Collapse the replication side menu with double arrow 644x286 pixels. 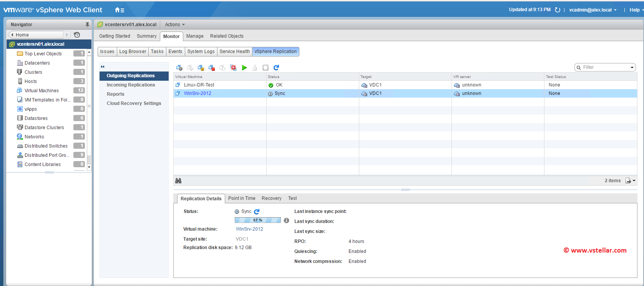pos(103,67)
